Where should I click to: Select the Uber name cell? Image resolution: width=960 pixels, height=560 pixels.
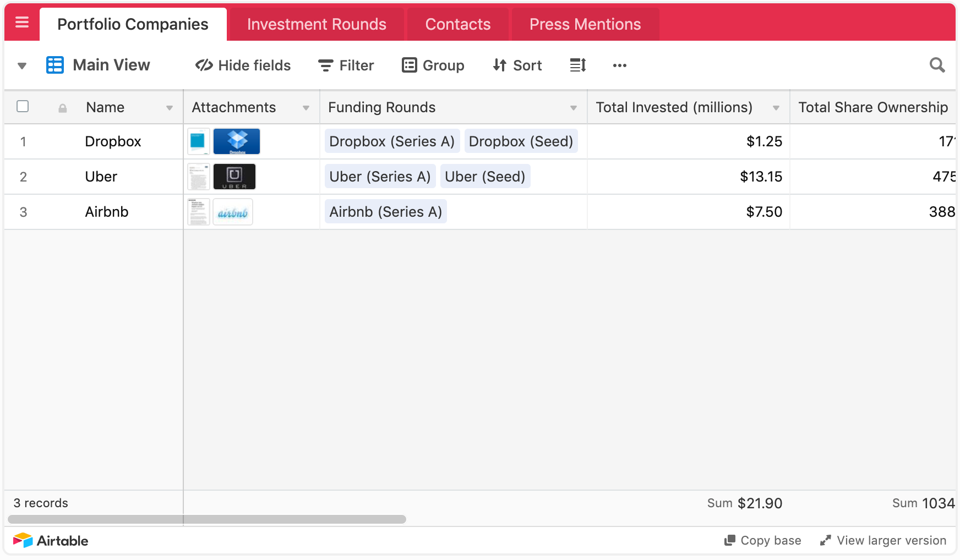[113, 177]
